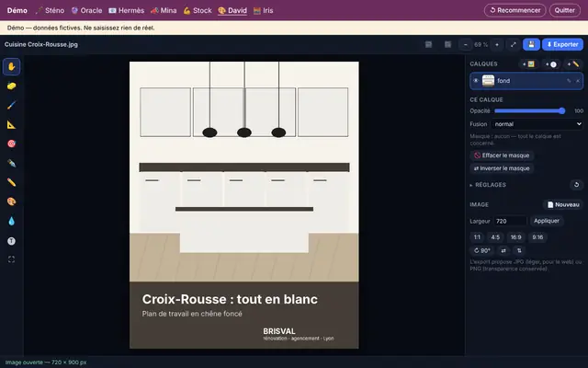
Task: Select the water drop blur tool
Action: pos(11,221)
